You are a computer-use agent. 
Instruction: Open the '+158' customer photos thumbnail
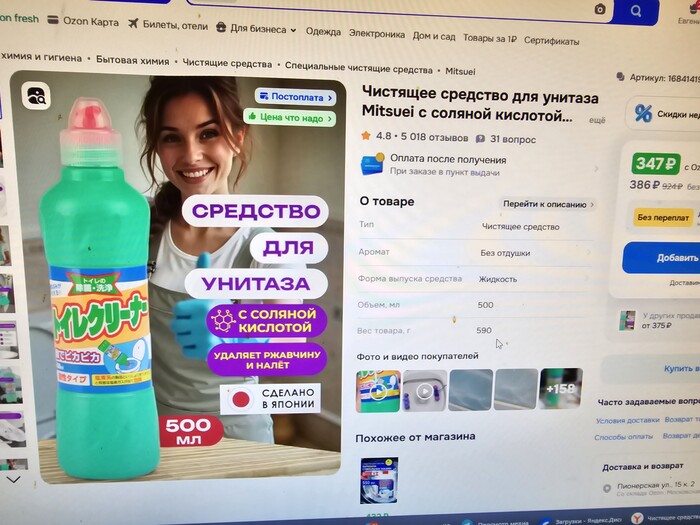click(x=560, y=389)
